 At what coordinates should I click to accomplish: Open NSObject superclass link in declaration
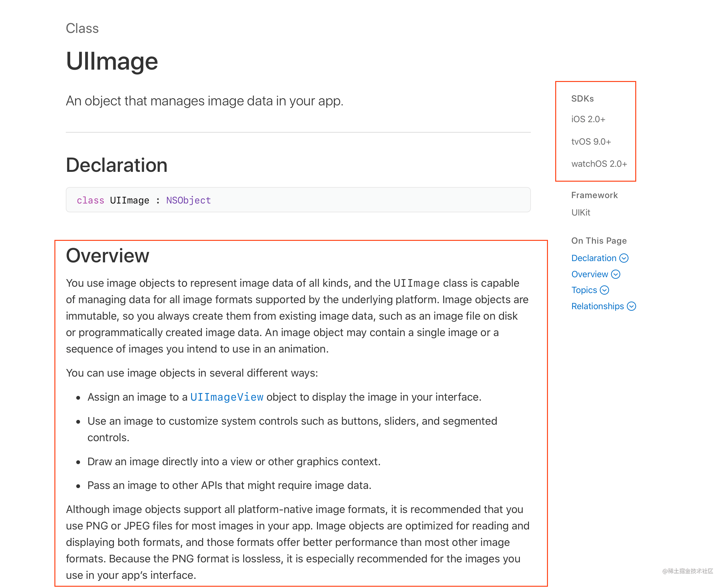(x=188, y=200)
